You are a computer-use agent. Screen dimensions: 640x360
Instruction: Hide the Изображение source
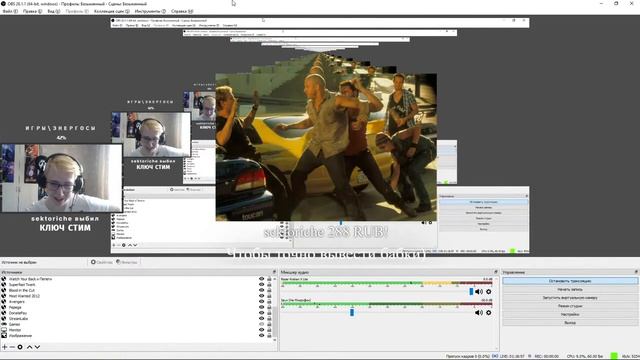(x=262, y=336)
